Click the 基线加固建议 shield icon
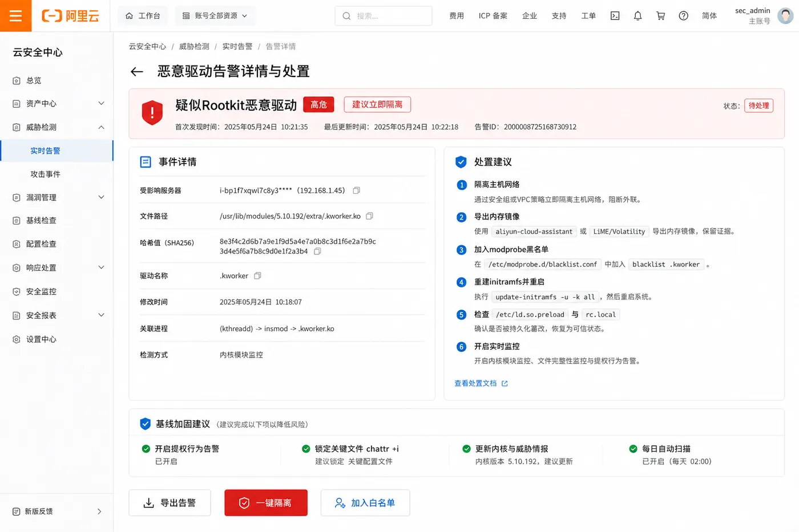 [146, 424]
